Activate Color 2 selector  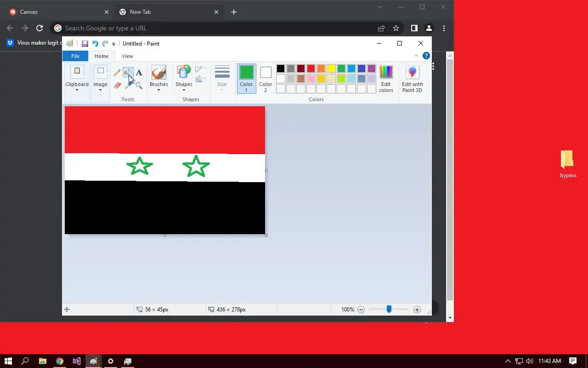click(x=266, y=79)
